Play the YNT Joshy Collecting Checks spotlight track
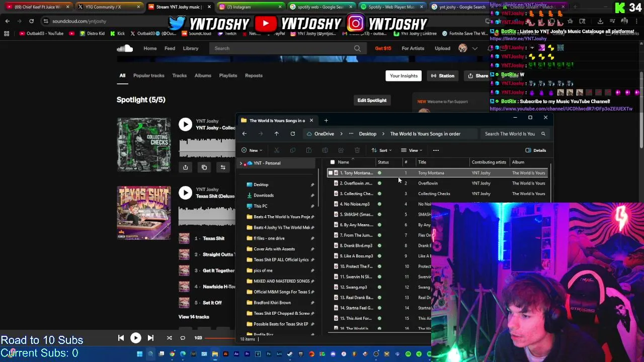This screenshot has height=362, width=644. tap(185, 124)
